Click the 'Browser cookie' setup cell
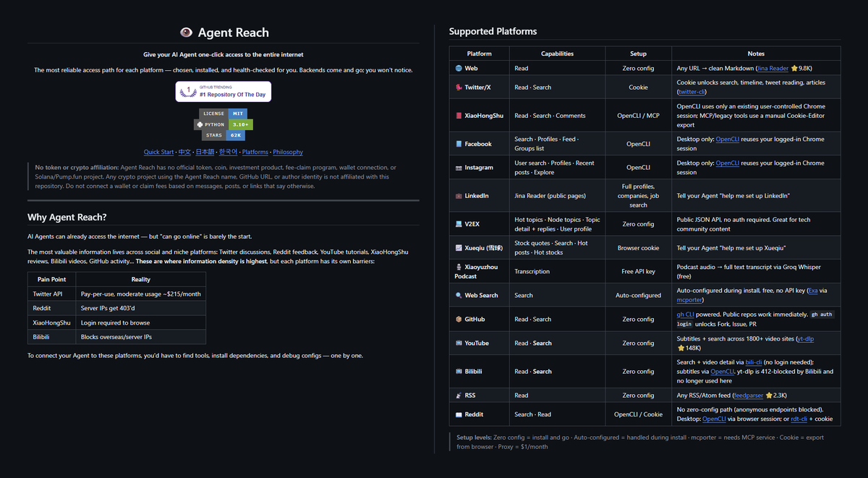Screen dimensions: 868x478 click(638, 248)
